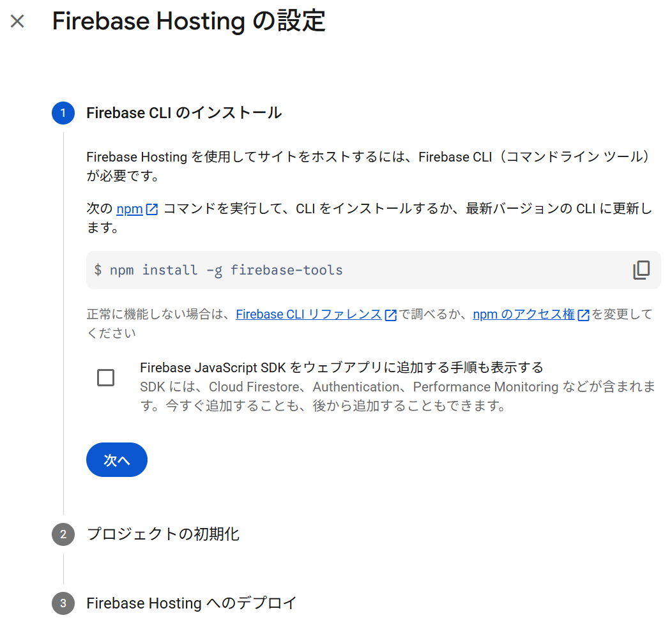Viewport: 672px width, 627px height.
Task: Expand the プロジェクトの初期化 step
Action: 163,534
